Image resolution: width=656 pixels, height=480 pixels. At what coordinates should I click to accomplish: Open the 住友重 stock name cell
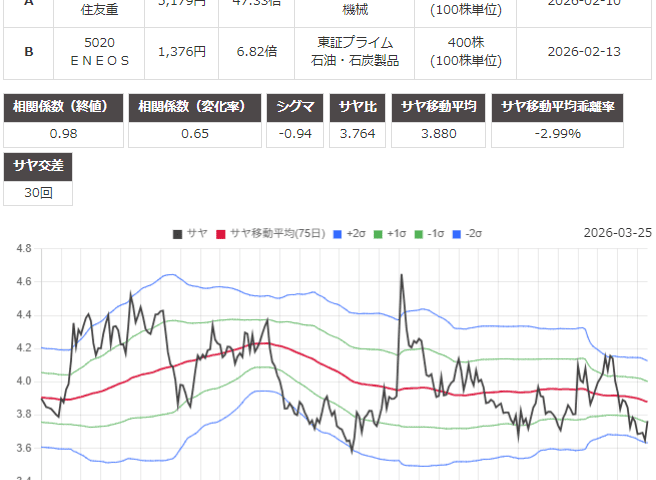click(100, 10)
